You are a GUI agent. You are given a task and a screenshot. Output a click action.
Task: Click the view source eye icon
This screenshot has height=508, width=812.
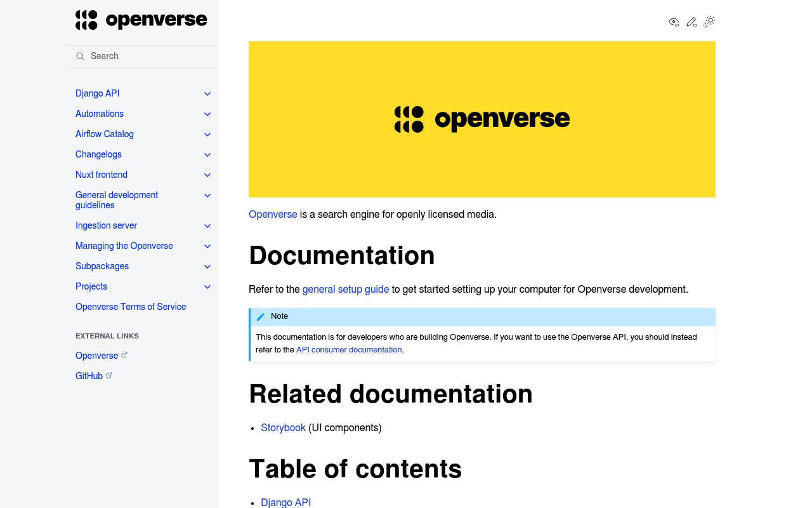click(x=674, y=22)
